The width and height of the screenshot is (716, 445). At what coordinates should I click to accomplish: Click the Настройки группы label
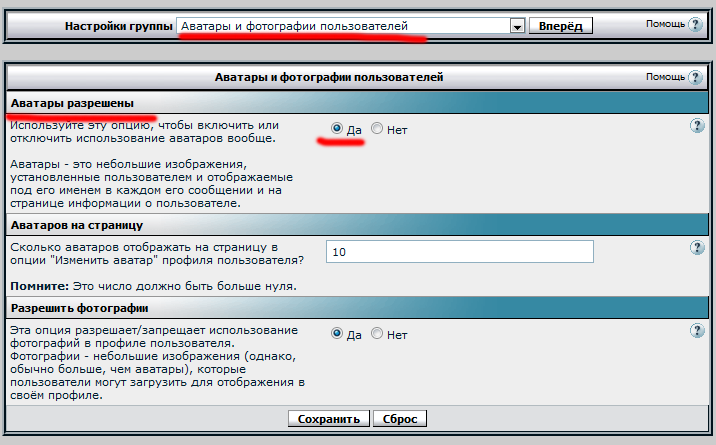pyautogui.click(x=119, y=26)
